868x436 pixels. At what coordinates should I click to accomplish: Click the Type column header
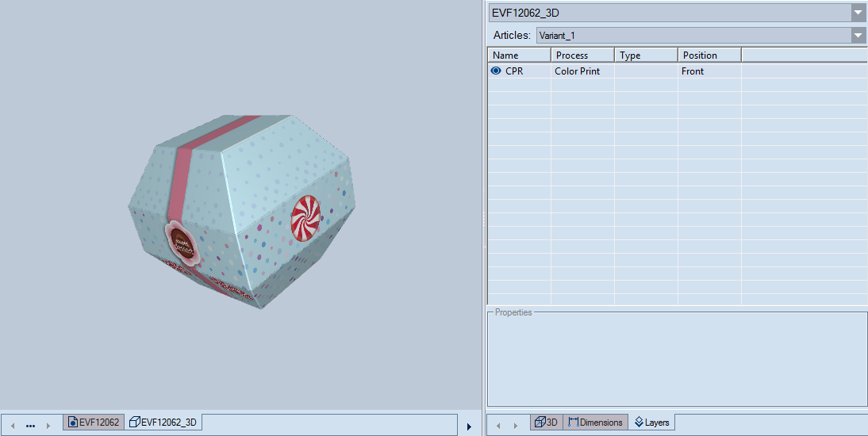(646, 55)
